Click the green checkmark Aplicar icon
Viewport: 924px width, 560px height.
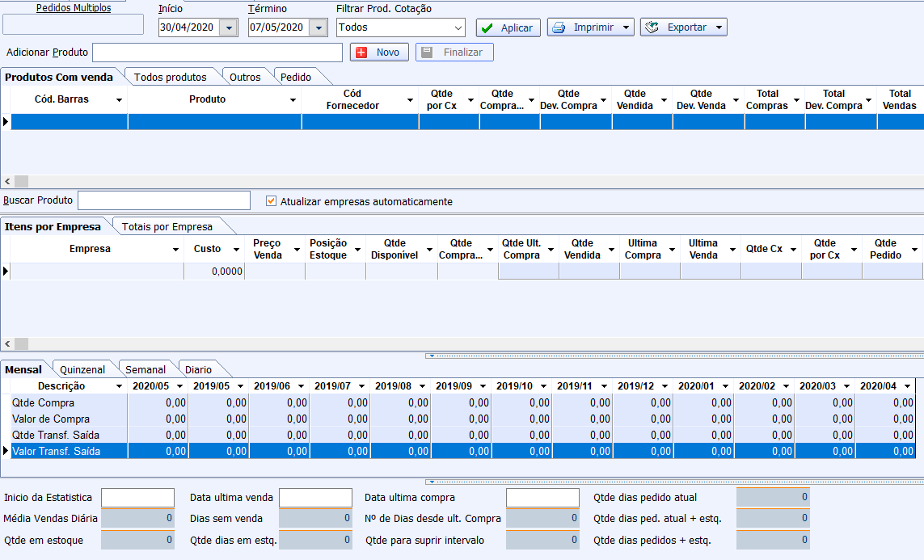click(487, 28)
